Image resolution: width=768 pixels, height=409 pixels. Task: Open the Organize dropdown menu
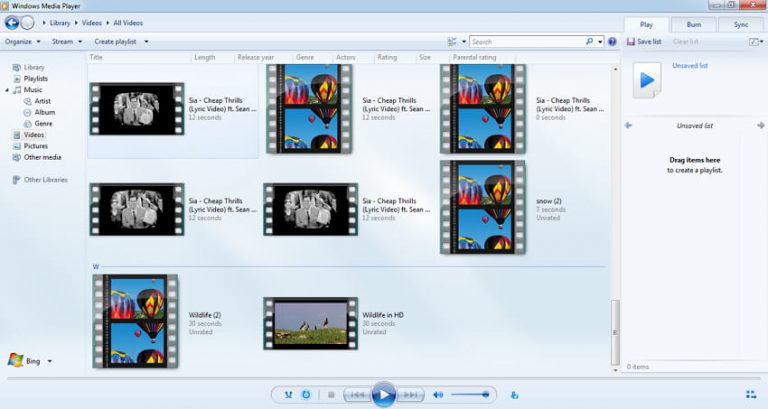click(23, 42)
